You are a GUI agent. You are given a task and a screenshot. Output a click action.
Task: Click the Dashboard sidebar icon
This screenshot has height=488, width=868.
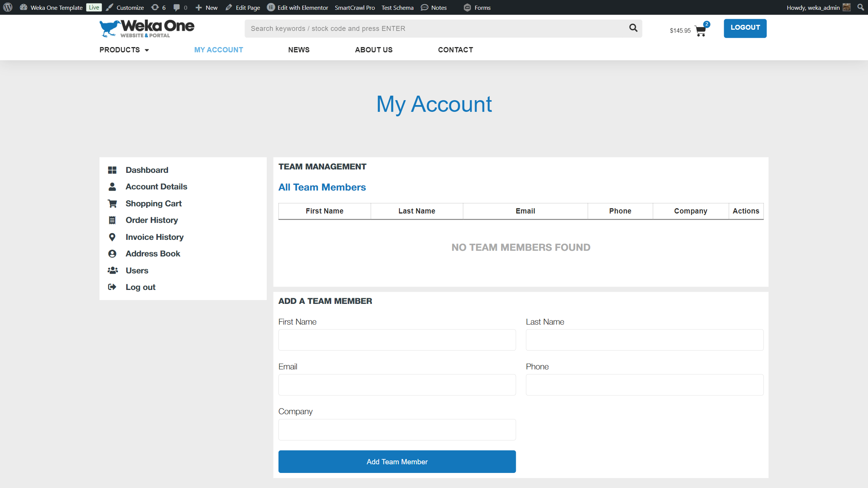(x=113, y=170)
